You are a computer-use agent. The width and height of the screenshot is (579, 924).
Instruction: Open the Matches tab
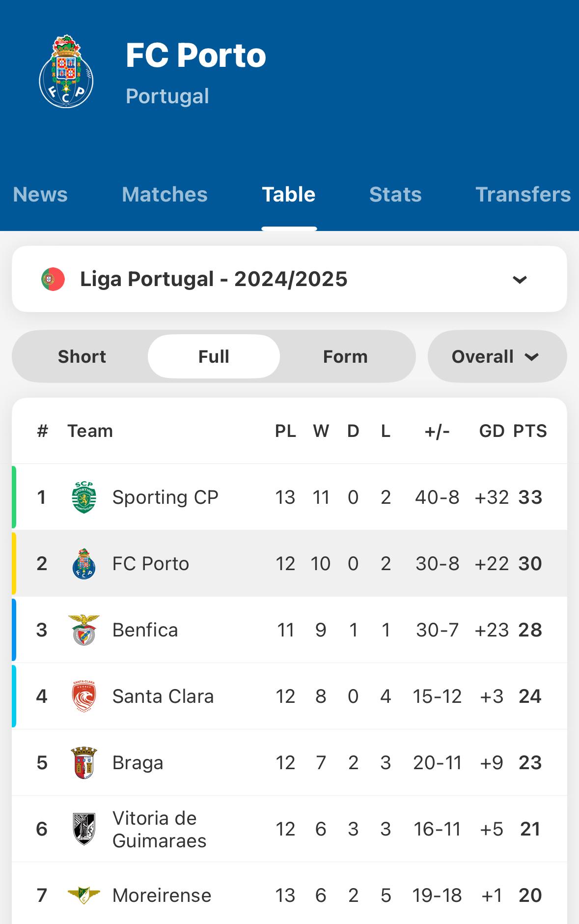(x=165, y=195)
